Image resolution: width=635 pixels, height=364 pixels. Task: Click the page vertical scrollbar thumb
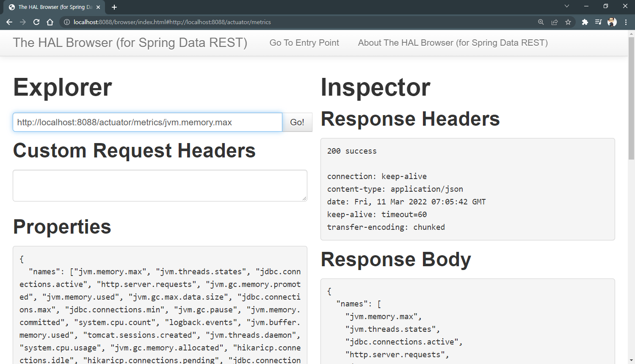tap(631, 98)
